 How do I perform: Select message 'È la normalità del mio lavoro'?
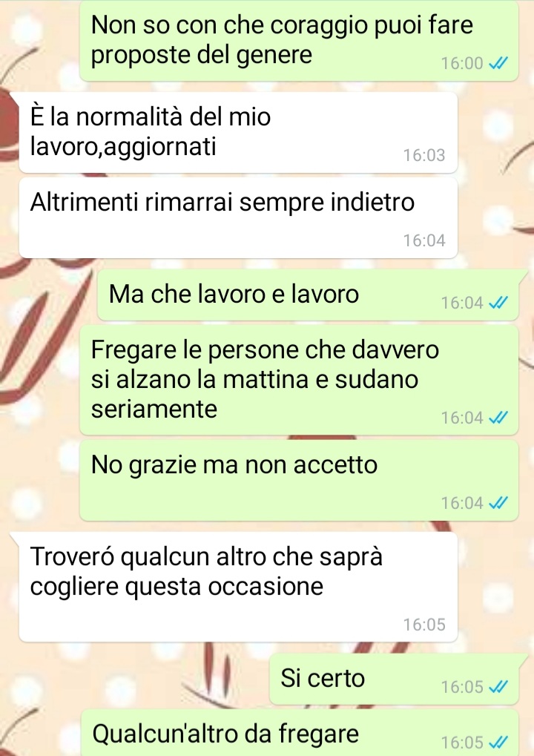click(x=238, y=133)
